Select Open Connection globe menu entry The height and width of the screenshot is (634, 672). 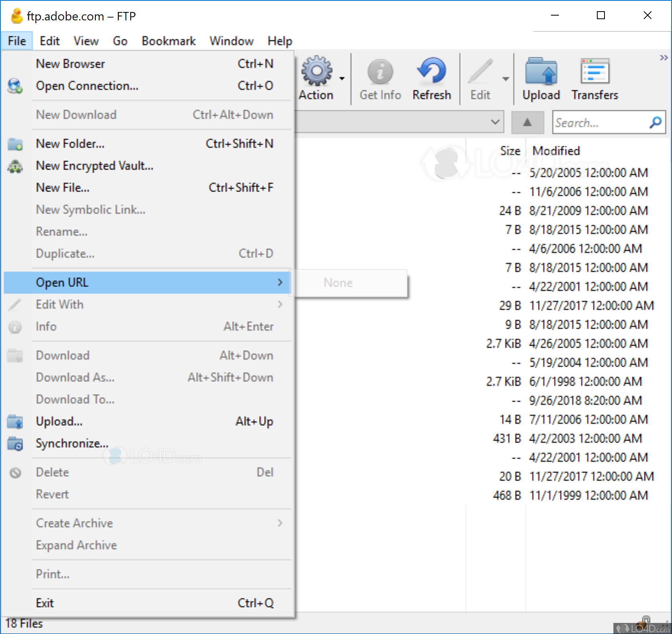[x=87, y=86]
